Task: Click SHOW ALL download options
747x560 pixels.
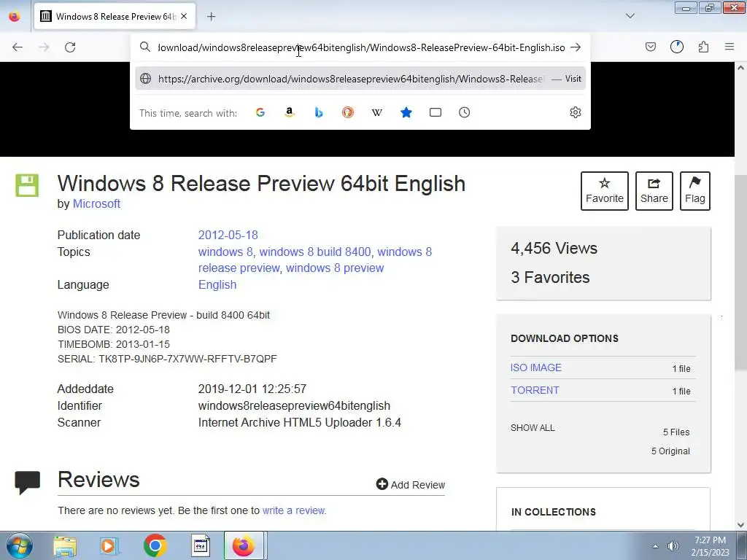Action: 533,427
